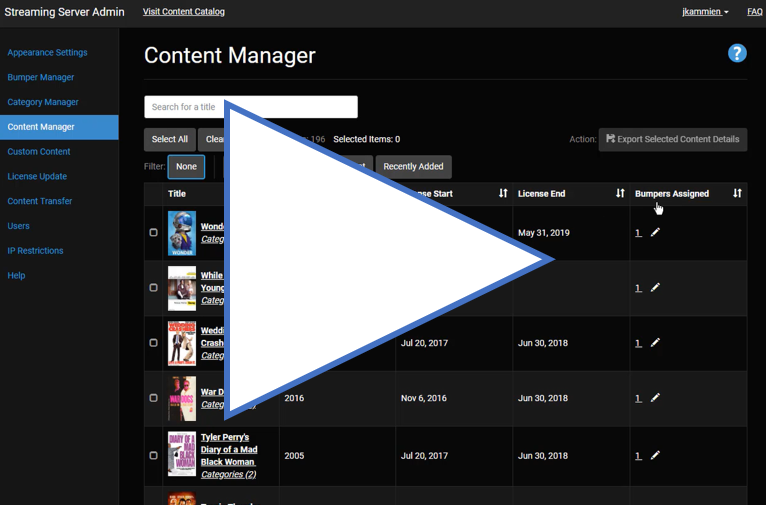Image resolution: width=766 pixels, height=505 pixels.
Task: Follow the Visit Content Catalog link
Action: pos(183,12)
